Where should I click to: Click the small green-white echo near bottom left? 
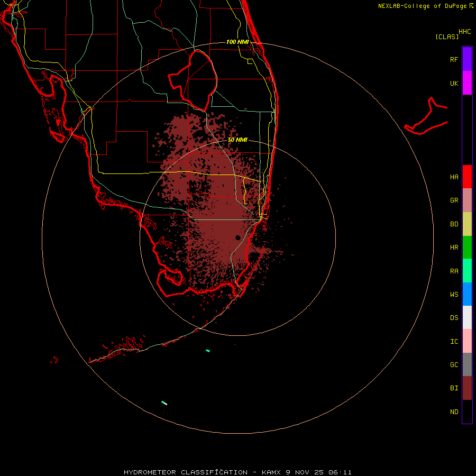point(164,403)
